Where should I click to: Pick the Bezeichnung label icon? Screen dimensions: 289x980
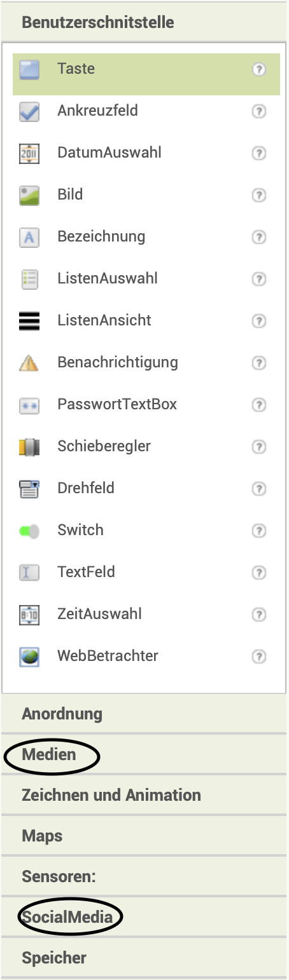(x=29, y=237)
